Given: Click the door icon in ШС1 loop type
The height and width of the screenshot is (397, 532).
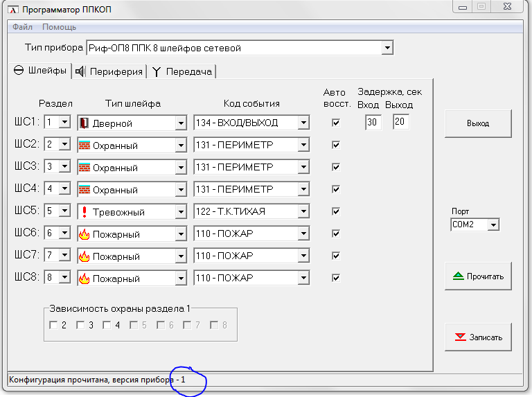Looking at the screenshot, I should [x=85, y=123].
